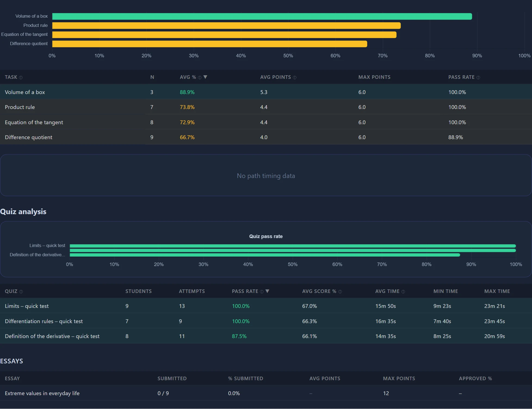Viewport: 532px width, 409px height.
Task: Open the Volume of a box table row
Action: (x=266, y=92)
